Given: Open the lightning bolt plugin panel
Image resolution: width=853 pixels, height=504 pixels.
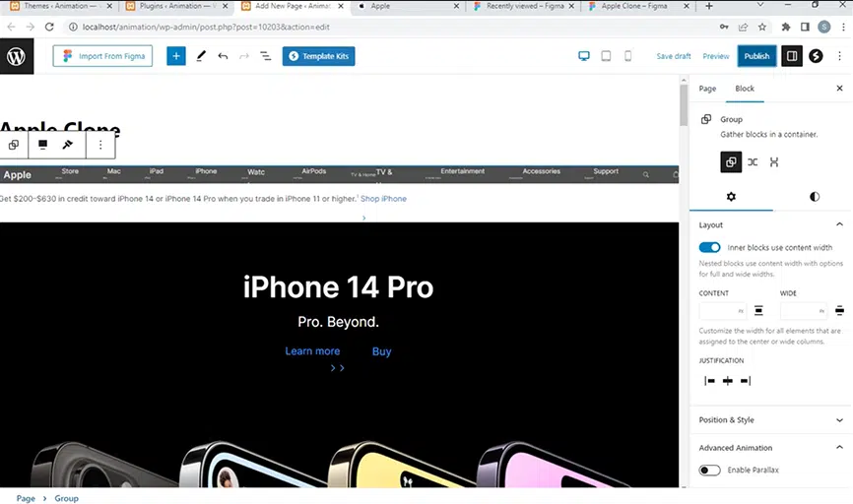Looking at the screenshot, I should (816, 56).
